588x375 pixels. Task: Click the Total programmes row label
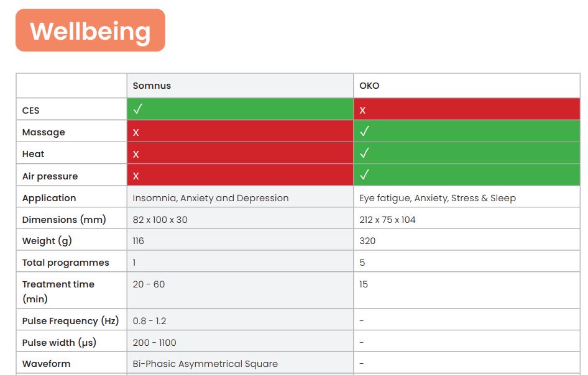65,263
